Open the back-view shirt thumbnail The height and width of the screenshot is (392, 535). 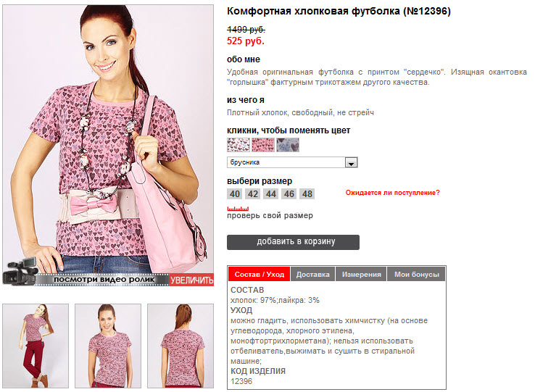coord(181,346)
